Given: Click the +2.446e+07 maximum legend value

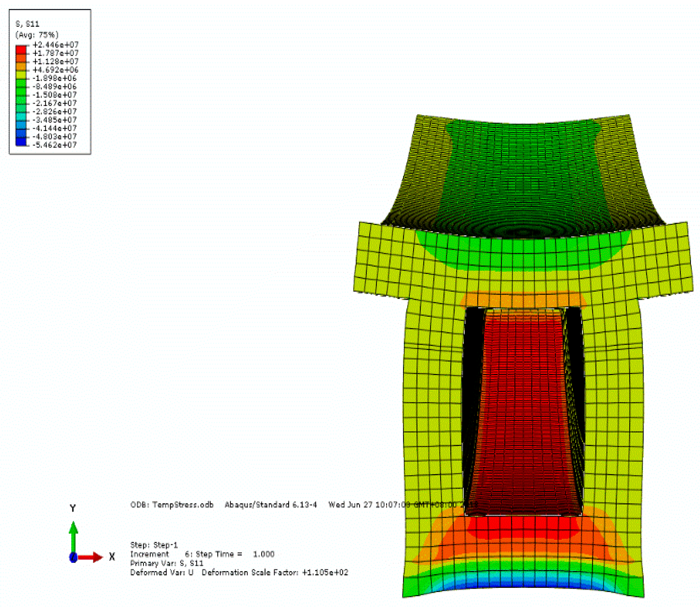Looking at the screenshot, I should [56, 45].
